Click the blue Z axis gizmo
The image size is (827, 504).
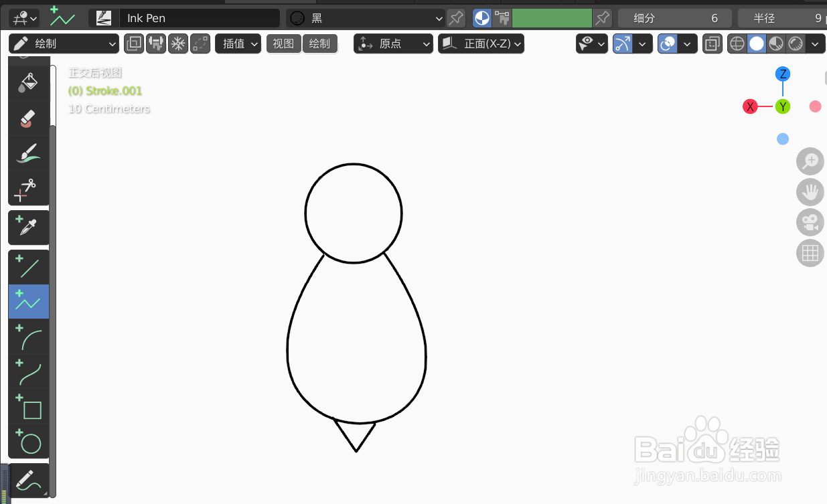(782, 74)
